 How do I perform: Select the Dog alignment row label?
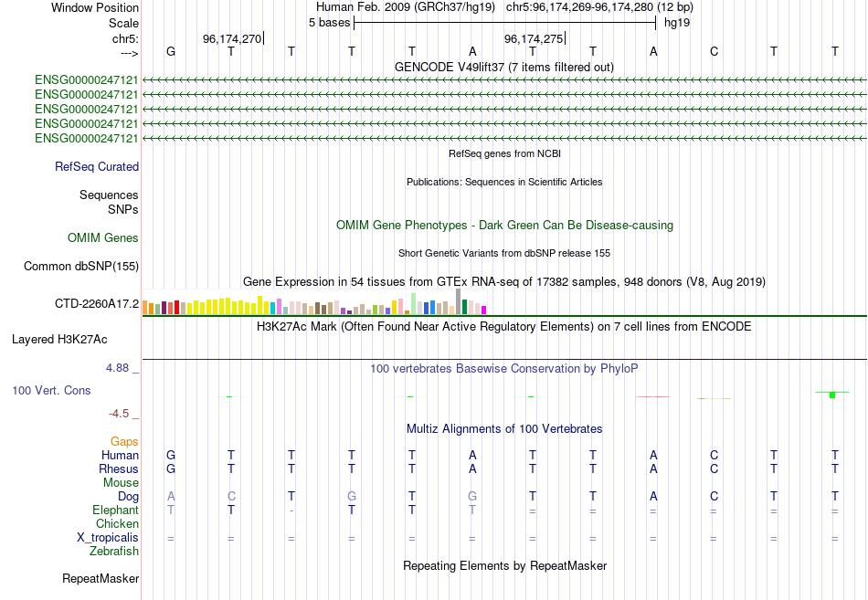coord(128,497)
